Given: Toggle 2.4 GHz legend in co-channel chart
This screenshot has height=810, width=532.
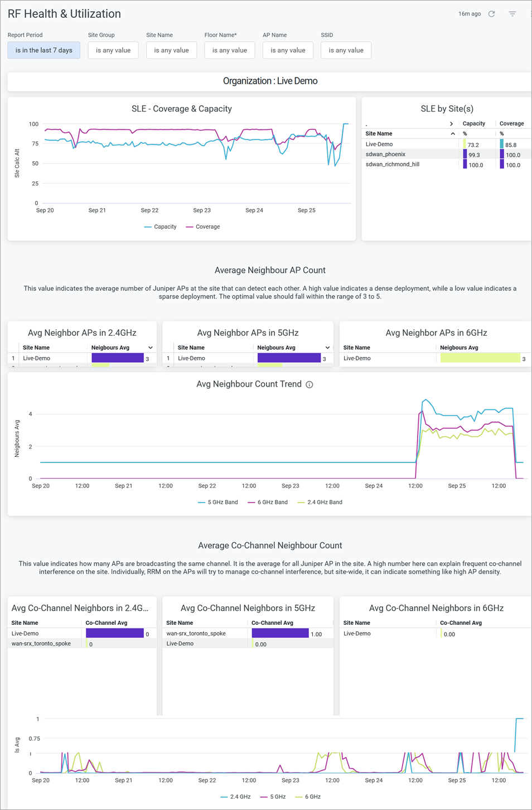Looking at the screenshot, I should [x=235, y=797].
